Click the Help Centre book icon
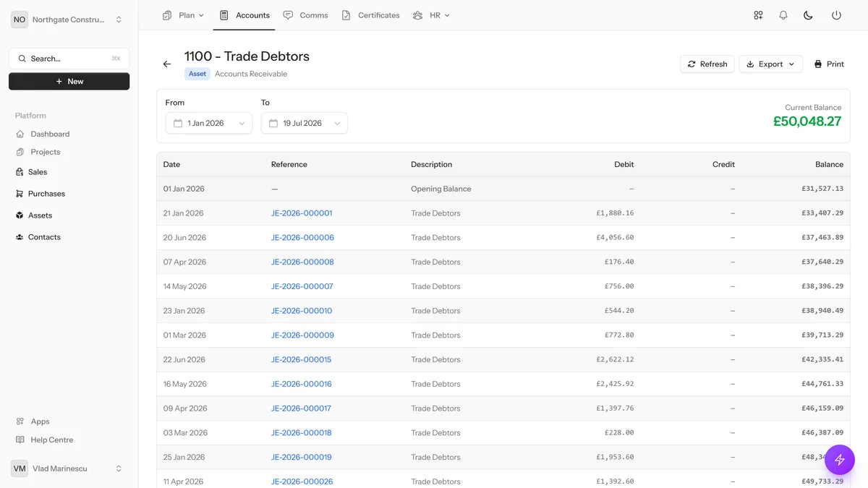This screenshot has width=868, height=488. pyautogui.click(x=20, y=440)
